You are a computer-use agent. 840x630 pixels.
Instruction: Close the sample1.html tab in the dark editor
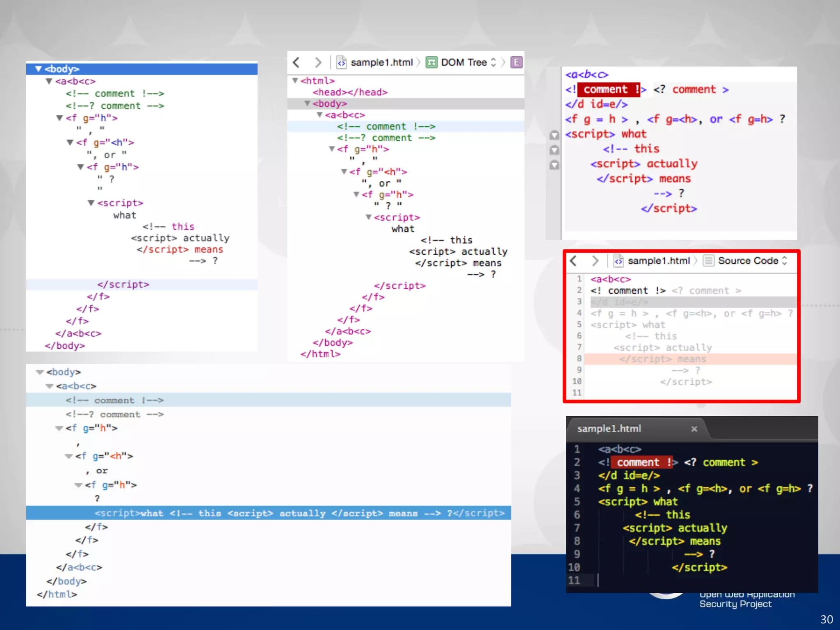click(x=694, y=429)
